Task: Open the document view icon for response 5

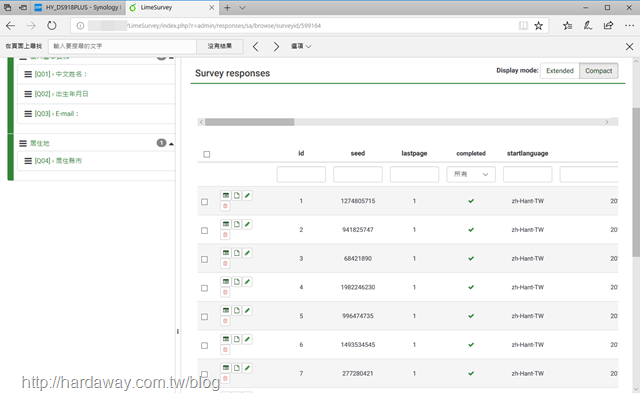Action: 237,311
